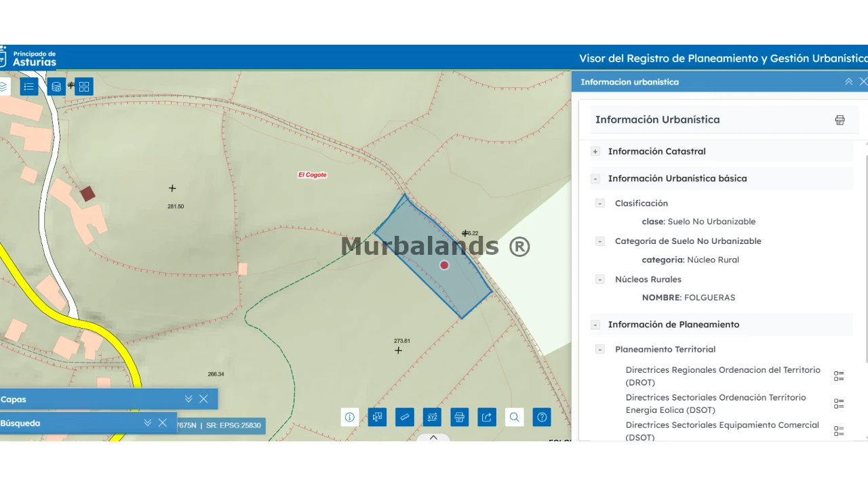Print the Información Urbanística report
Viewport: 868px width, 488px height.
(x=840, y=120)
